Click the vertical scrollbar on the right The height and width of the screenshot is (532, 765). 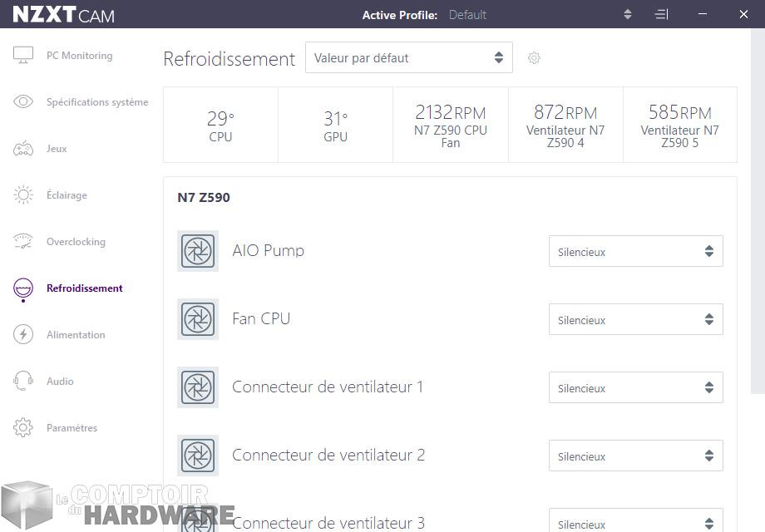(758, 208)
